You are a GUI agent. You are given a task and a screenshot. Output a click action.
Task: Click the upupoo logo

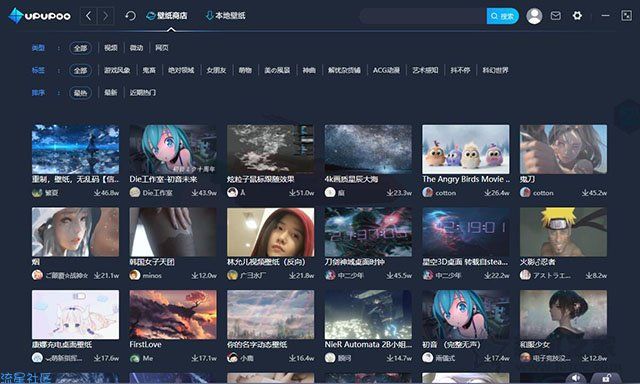tap(39, 16)
